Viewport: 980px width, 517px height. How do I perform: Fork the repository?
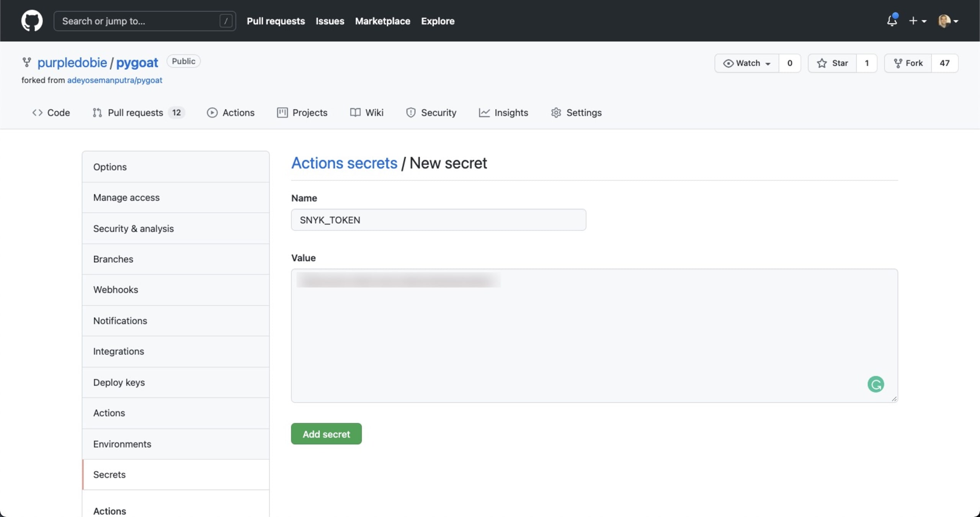908,63
